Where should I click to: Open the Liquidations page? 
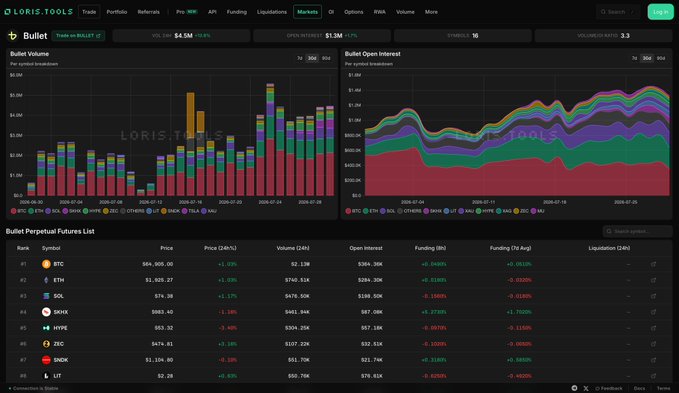coord(272,12)
